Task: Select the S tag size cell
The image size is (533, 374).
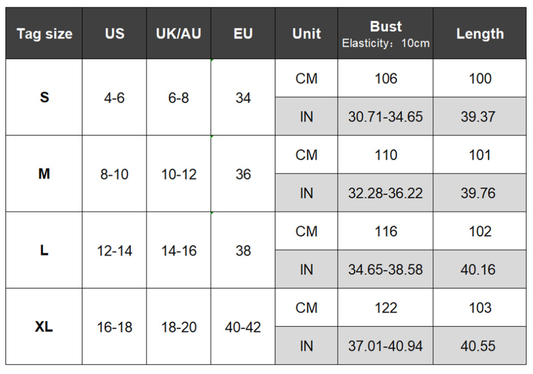Action: 44,98
